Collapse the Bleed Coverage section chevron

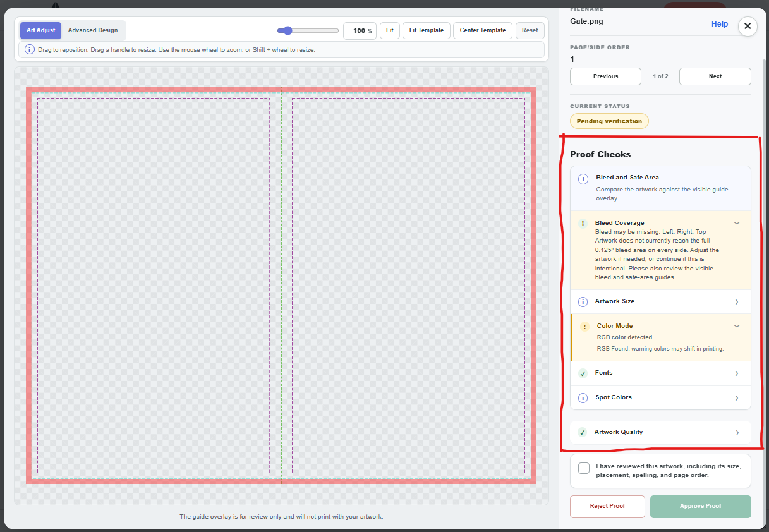[737, 223]
